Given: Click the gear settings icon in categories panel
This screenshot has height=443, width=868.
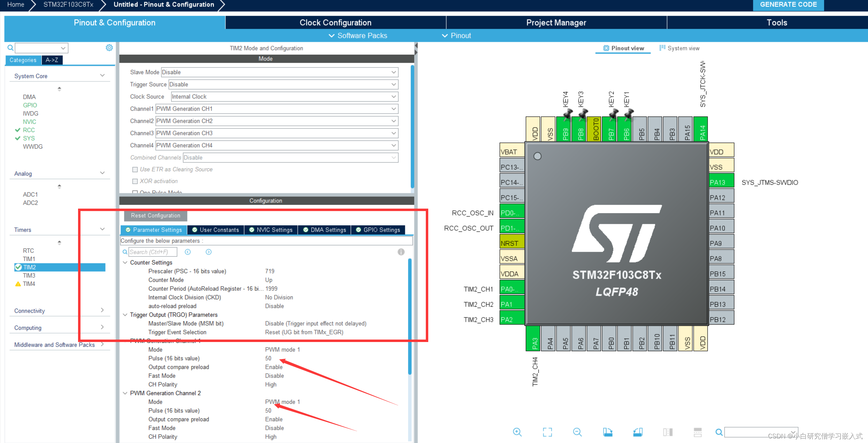Looking at the screenshot, I should coord(109,48).
